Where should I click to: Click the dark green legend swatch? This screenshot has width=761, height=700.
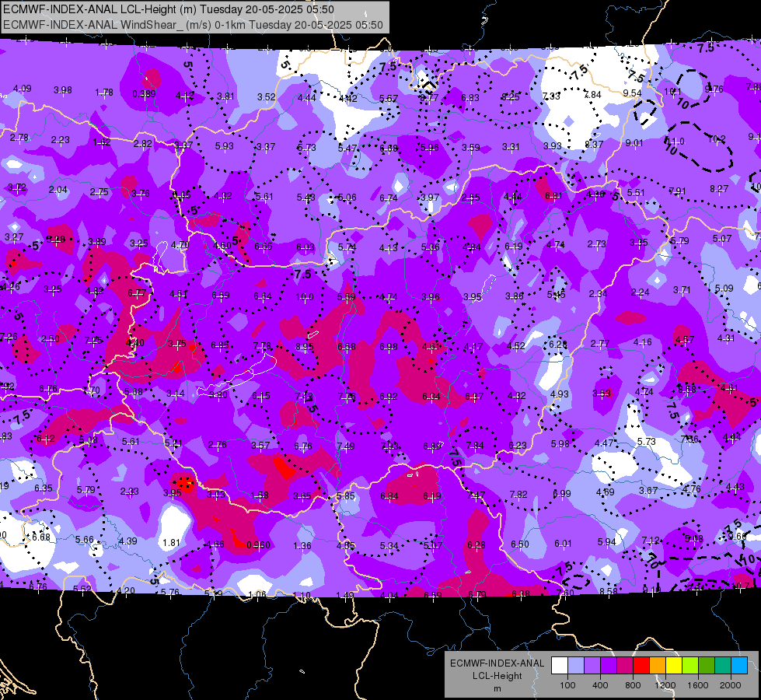tap(707, 666)
